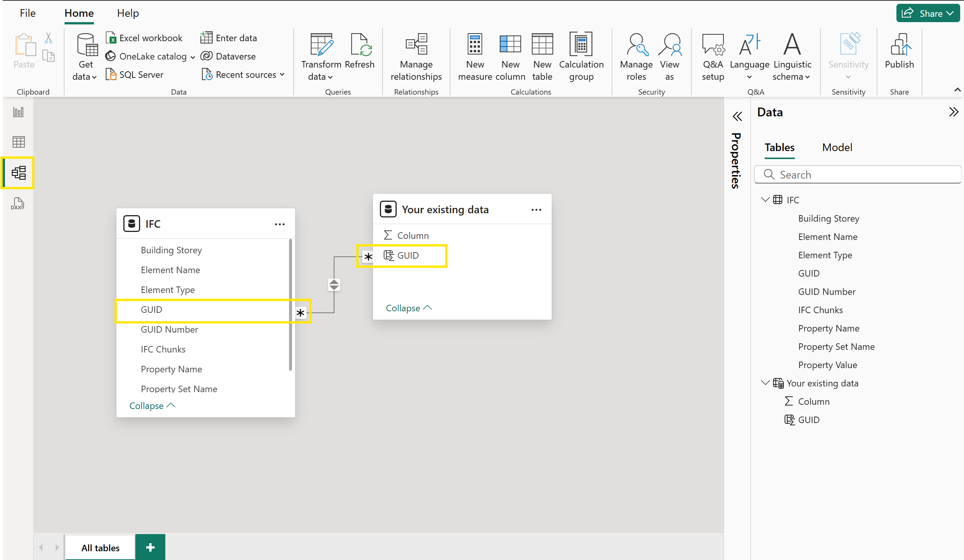
Task: Select Property Set Name in Data pane
Action: pyautogui.click(x=836, y=346)
